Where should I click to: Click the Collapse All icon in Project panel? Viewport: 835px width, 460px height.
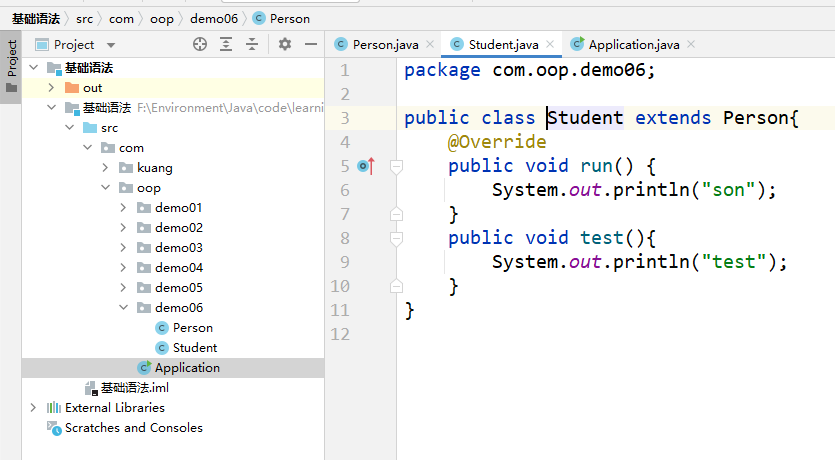click(x=252, y=44)
